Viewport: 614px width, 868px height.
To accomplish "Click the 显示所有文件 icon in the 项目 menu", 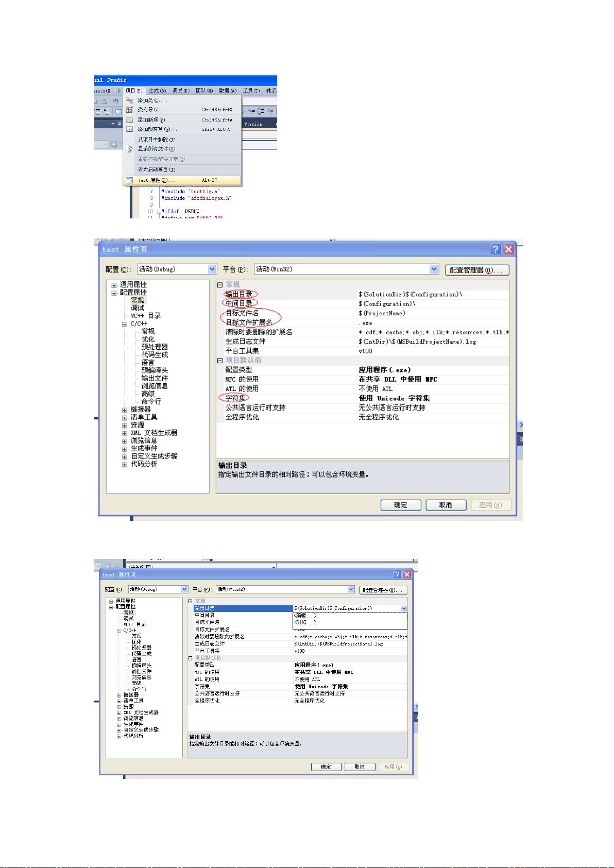I will tap(129, 149).
